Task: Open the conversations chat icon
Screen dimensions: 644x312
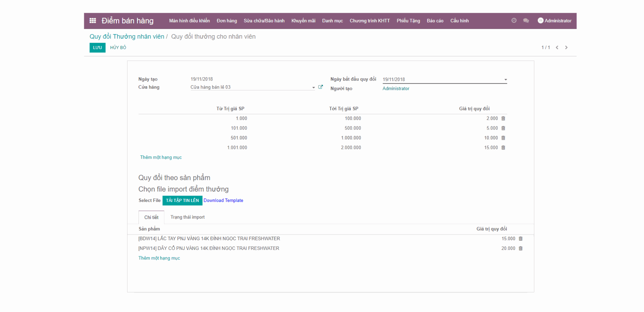Action: tap(526, 20)
